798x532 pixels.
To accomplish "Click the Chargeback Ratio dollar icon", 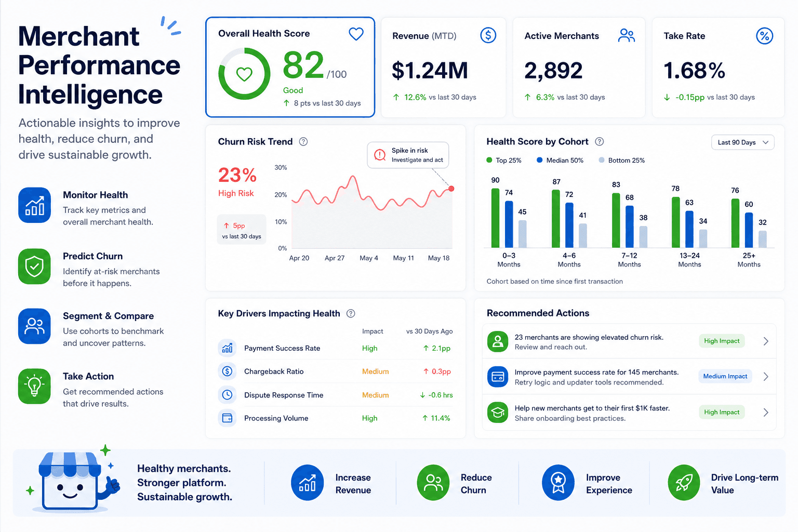I will pyautogui.click(x=227, y=371).
